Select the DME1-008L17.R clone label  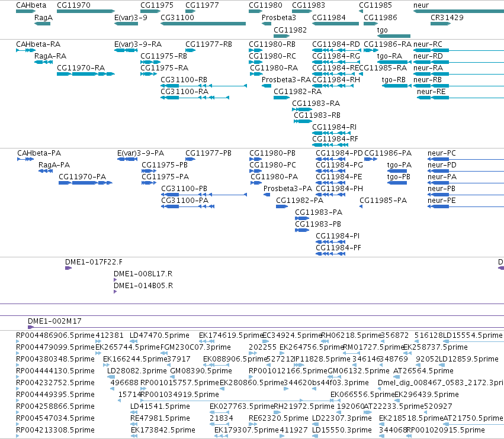143,273
